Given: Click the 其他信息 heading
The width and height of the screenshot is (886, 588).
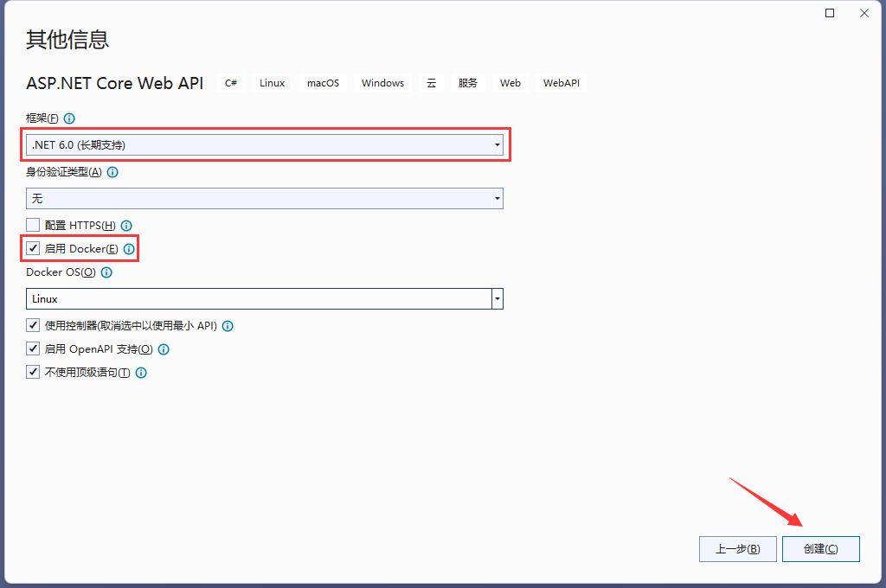Looking at the screenshot, I should point(67,40).
